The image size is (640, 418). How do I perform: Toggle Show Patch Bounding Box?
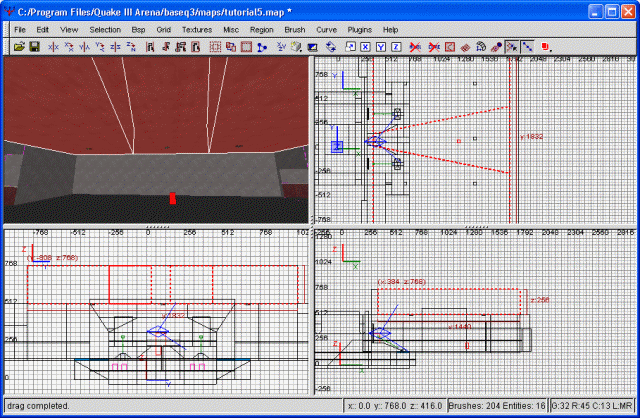(449, 47)
